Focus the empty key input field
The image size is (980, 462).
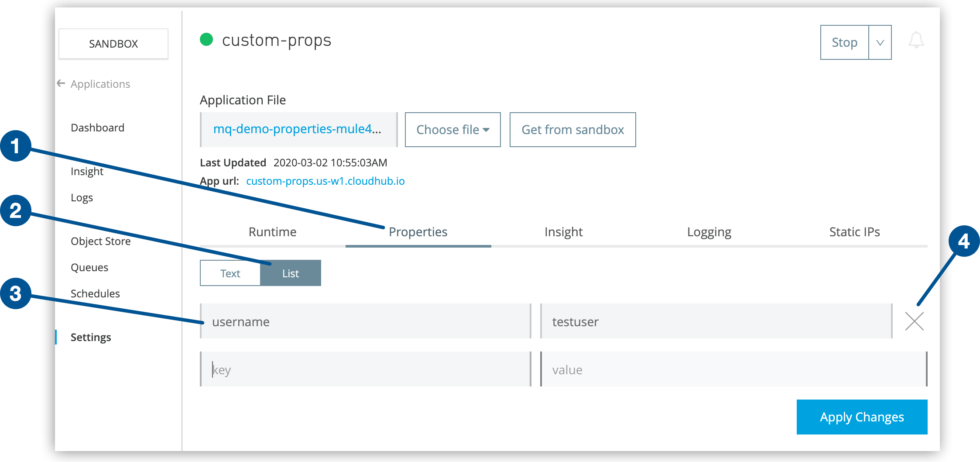[366, 370]
